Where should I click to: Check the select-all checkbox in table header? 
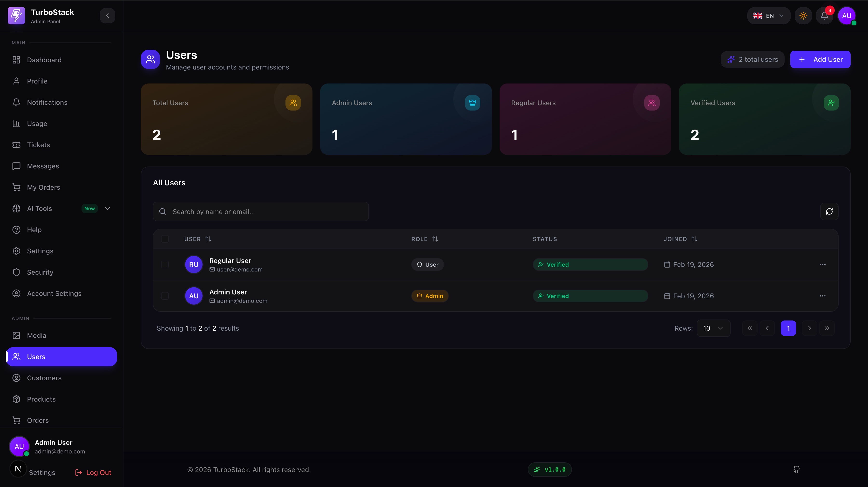(x=165, y=239)
